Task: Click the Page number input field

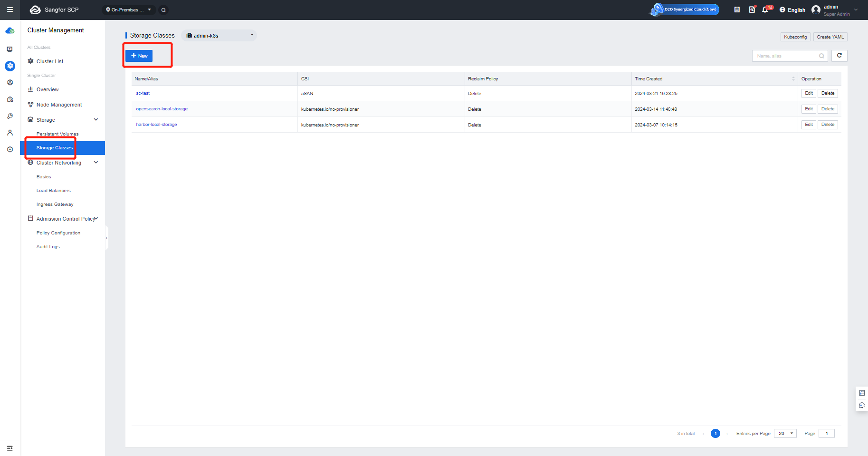Action: (x=827, y=434)
